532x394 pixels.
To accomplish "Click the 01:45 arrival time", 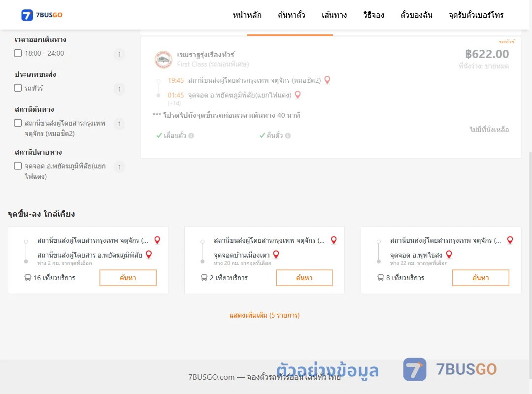I will [x=176, y=96].
